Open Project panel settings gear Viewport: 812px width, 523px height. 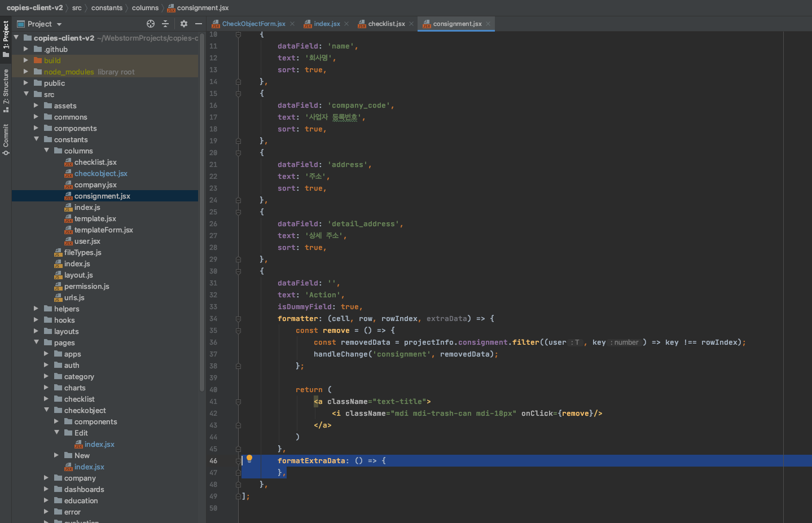pos(184,24)
